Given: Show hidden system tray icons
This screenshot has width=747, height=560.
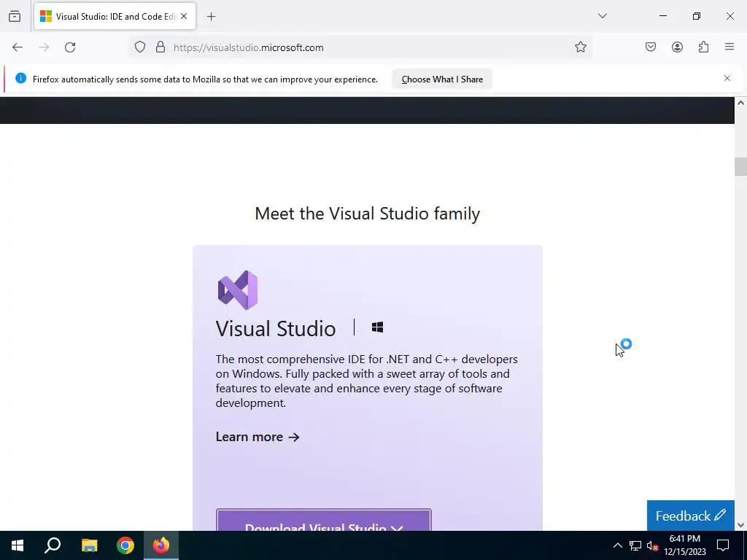Looking at the screenshot, I should [x=617, y=545].
